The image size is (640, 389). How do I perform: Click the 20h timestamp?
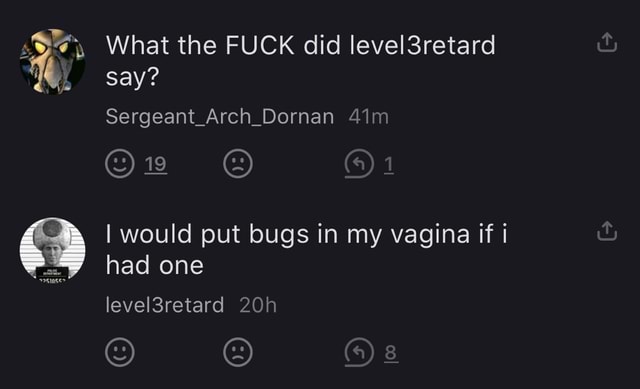(258, 305)
